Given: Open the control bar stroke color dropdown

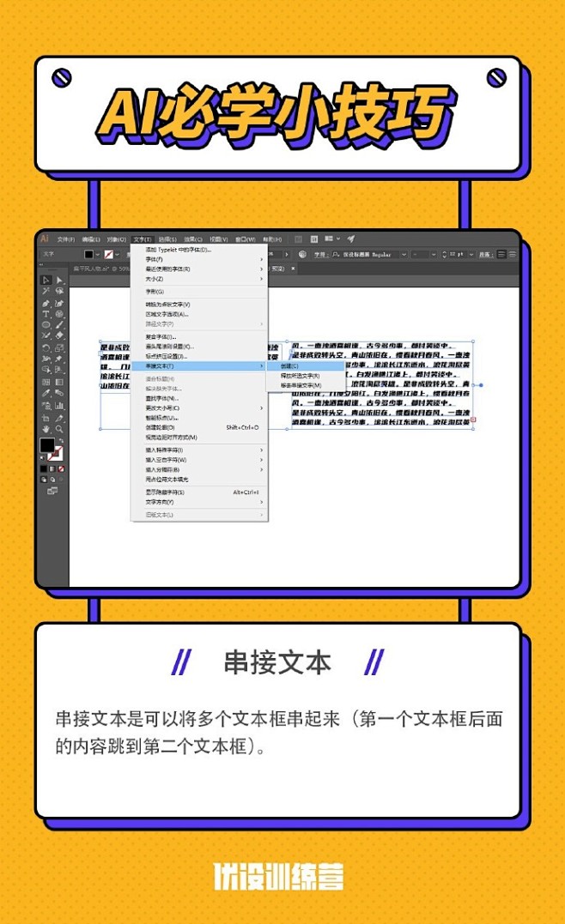Looking at the screenshot, I should tap(118, 255).
